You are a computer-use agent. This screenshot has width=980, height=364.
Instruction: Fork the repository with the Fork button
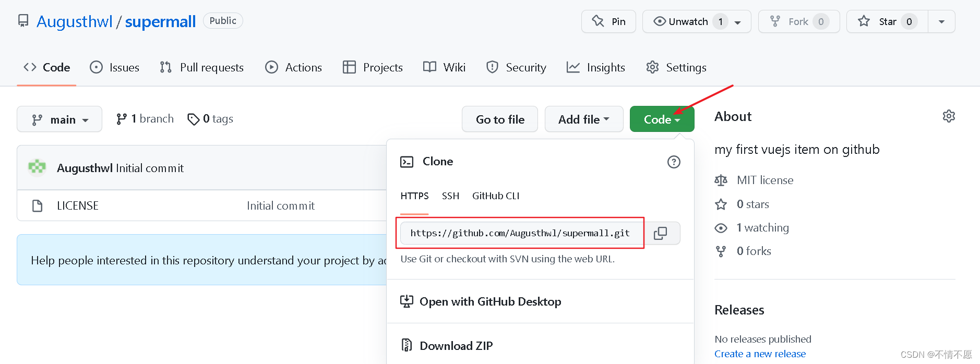[799, 21]
